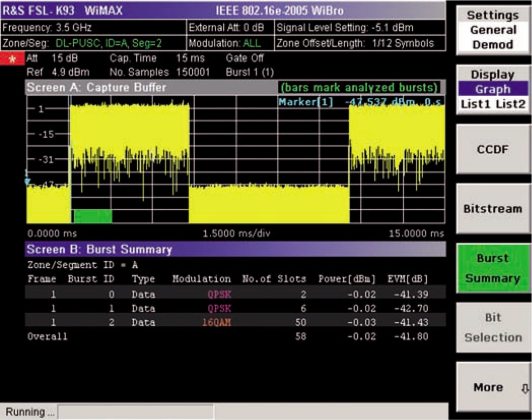The width and height of the screenshot is (532, 420).
Task: Click the status bar progress field
Action: tap(136, 412)
